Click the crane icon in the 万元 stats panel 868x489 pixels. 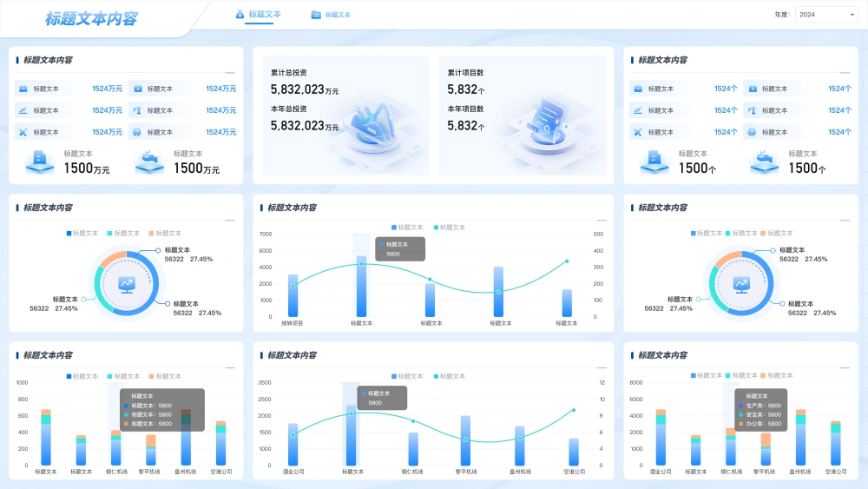pos(138,110)
